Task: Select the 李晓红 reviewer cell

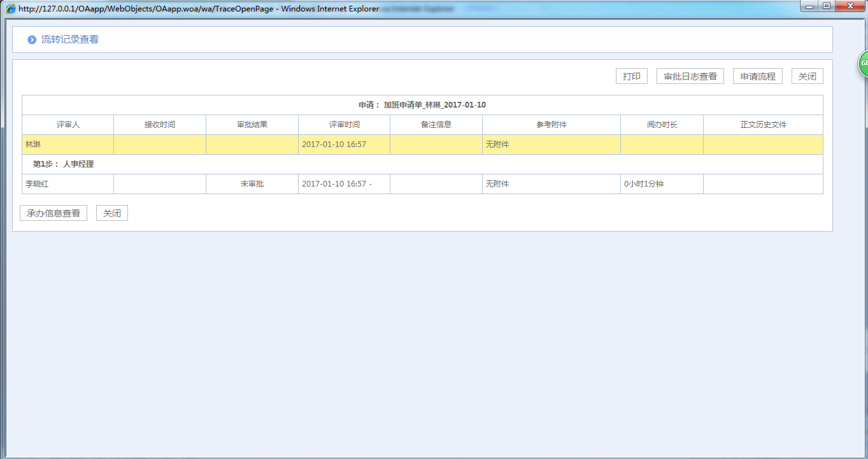Action: coord(68,184)
